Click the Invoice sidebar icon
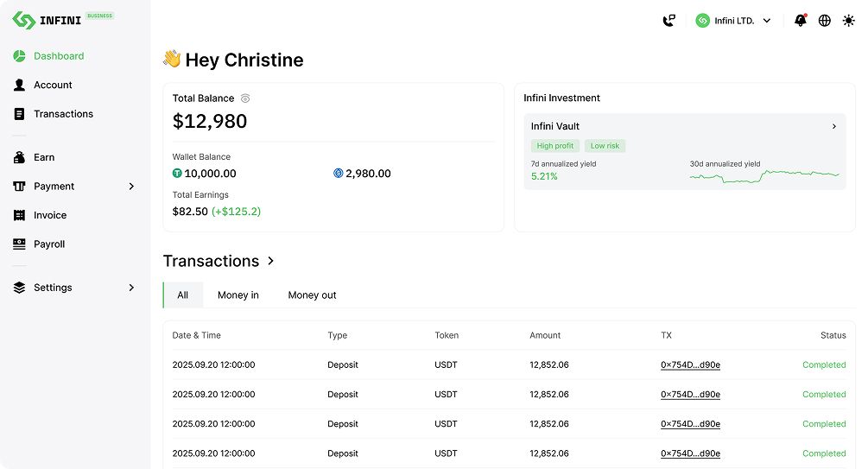This screenshot has width=868, height=469. [x=19, y=215]
